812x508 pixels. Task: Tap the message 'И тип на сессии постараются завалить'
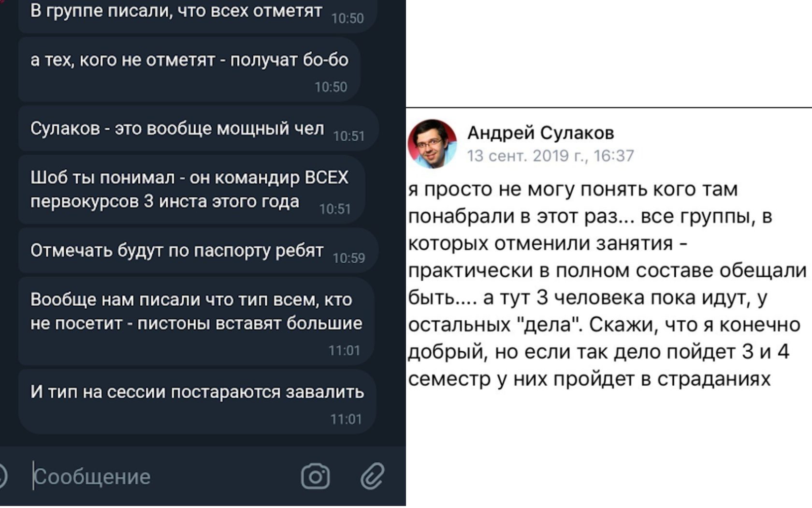coord(197,392)
